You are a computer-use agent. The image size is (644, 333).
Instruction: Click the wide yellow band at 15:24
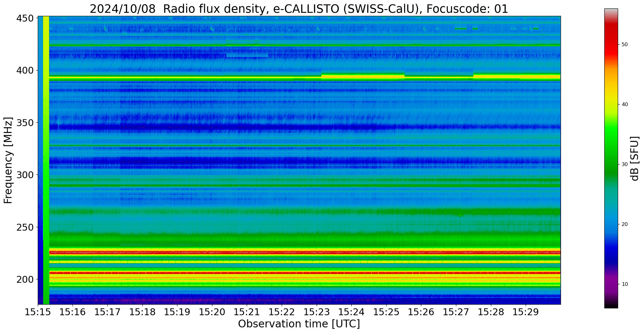coord(363,76)
